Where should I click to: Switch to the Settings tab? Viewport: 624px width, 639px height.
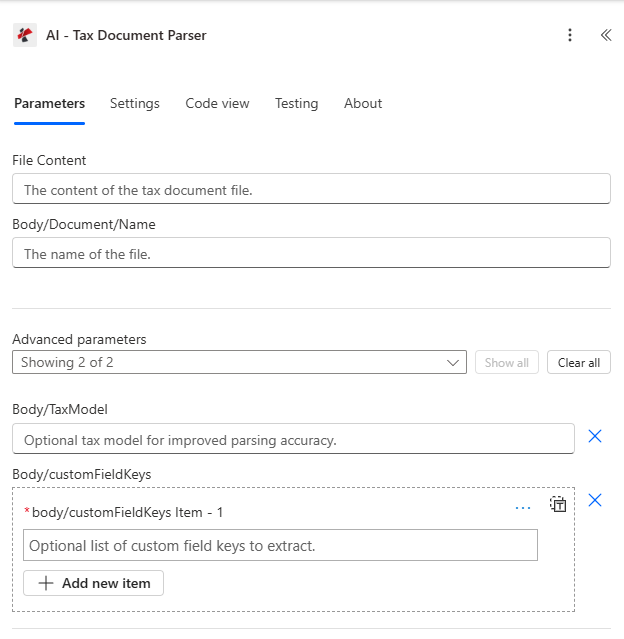(135, 104)
